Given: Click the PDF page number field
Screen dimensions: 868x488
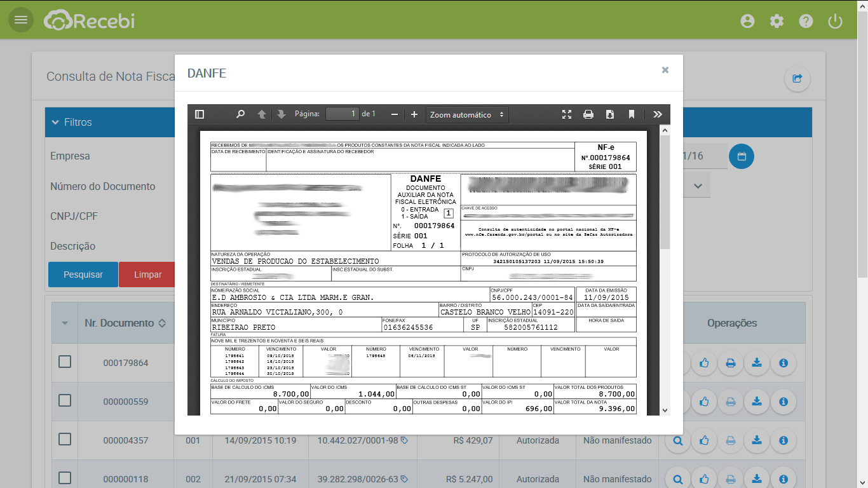Looking at the screenshot, I should 342,114.
